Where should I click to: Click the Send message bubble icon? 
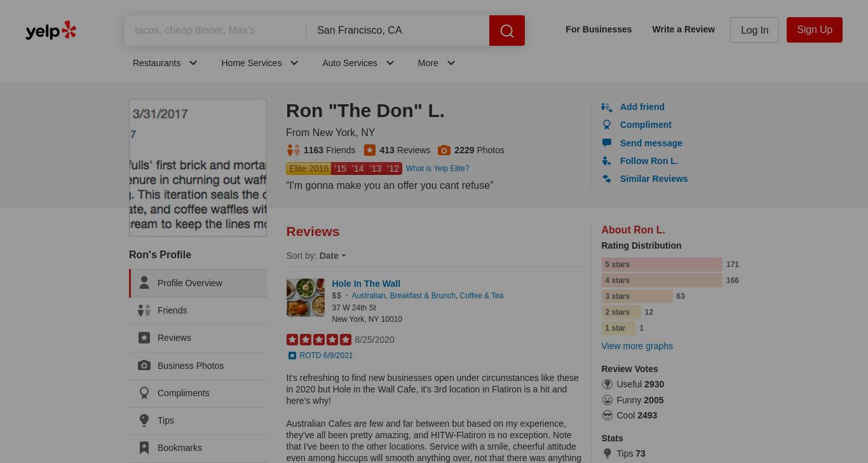607,143
